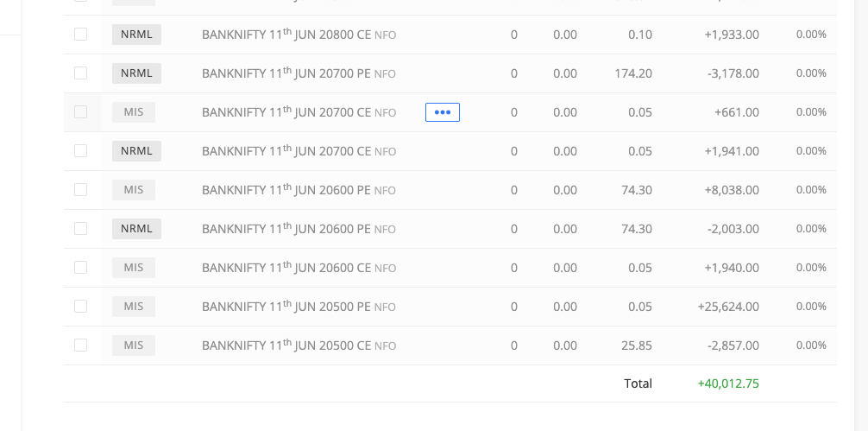Open the three-dot options menu for 20700 CE
This screenshot has width=868, height=431.
(442, 112)
